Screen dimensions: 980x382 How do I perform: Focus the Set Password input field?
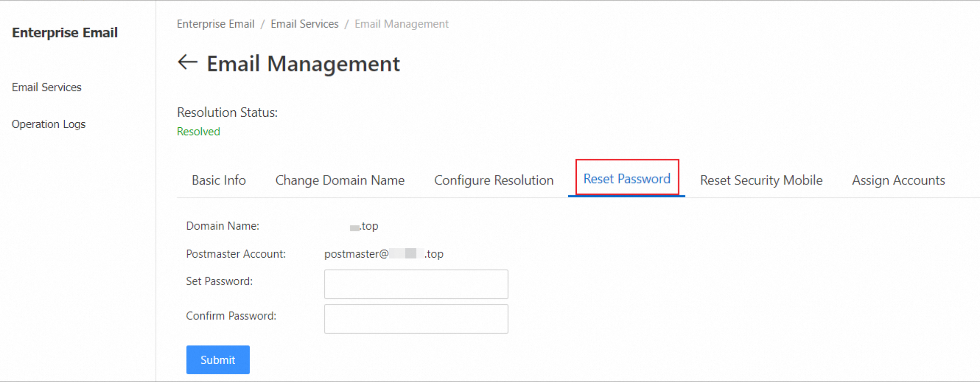point(416,284)
